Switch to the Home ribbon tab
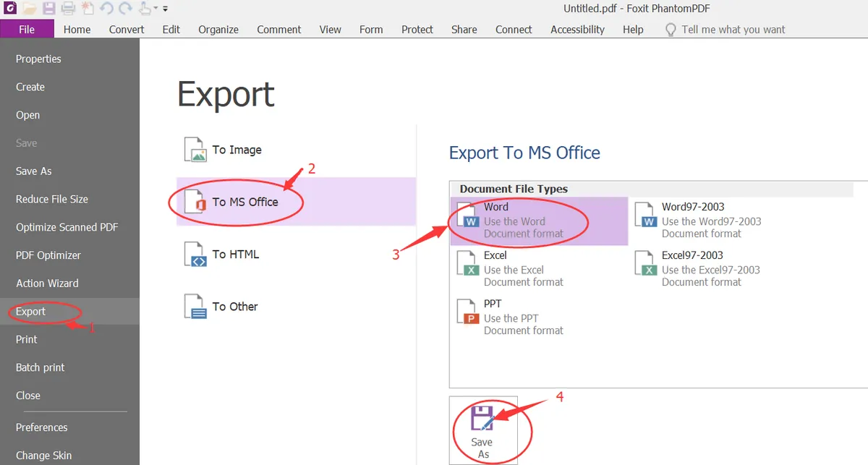Screen dimensions: 868x465 pyautogui.click(x=77, y=30)
